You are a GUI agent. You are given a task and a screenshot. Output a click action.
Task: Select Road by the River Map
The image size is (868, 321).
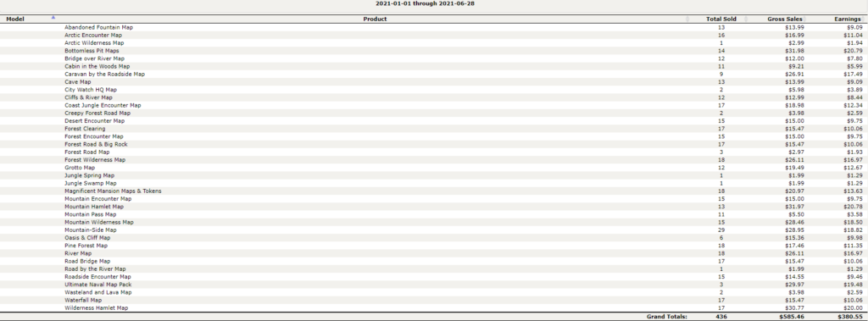[95, 268]
